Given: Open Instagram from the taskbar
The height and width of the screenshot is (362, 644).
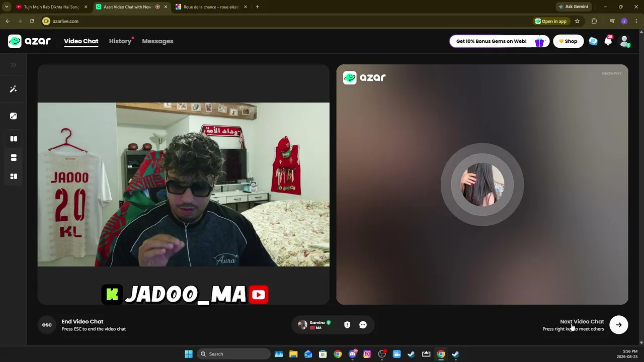Looking at the screenshot, I should (x=367, y=354).
